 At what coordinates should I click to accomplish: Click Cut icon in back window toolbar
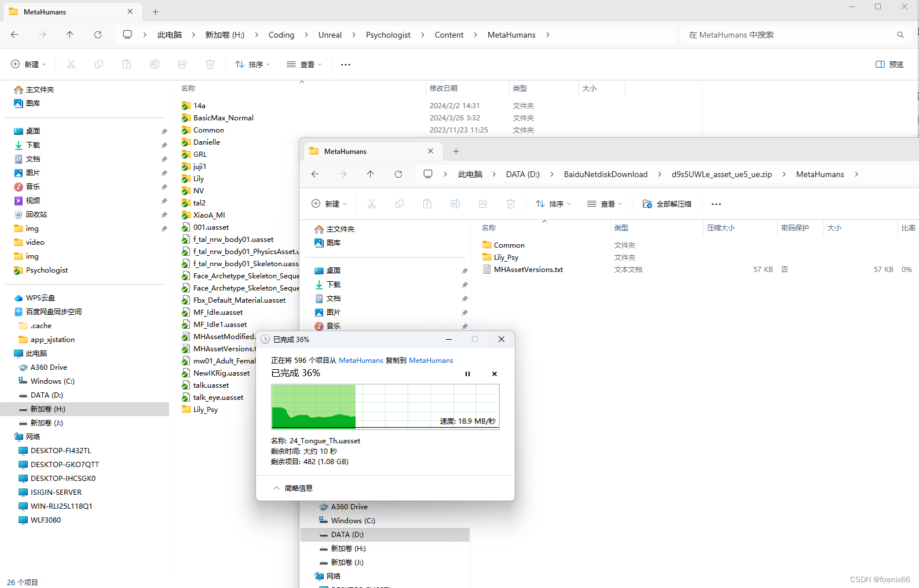[x=71, y=64]
